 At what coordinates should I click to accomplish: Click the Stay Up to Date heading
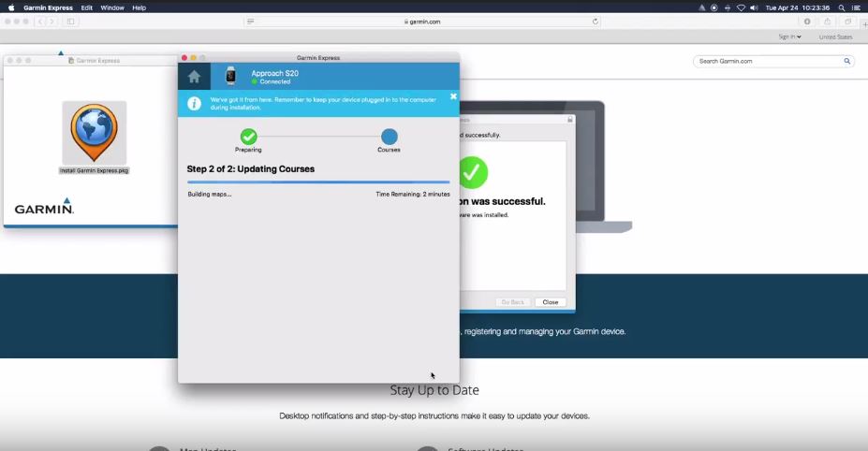pyautogui.click(x=434, y=390)
